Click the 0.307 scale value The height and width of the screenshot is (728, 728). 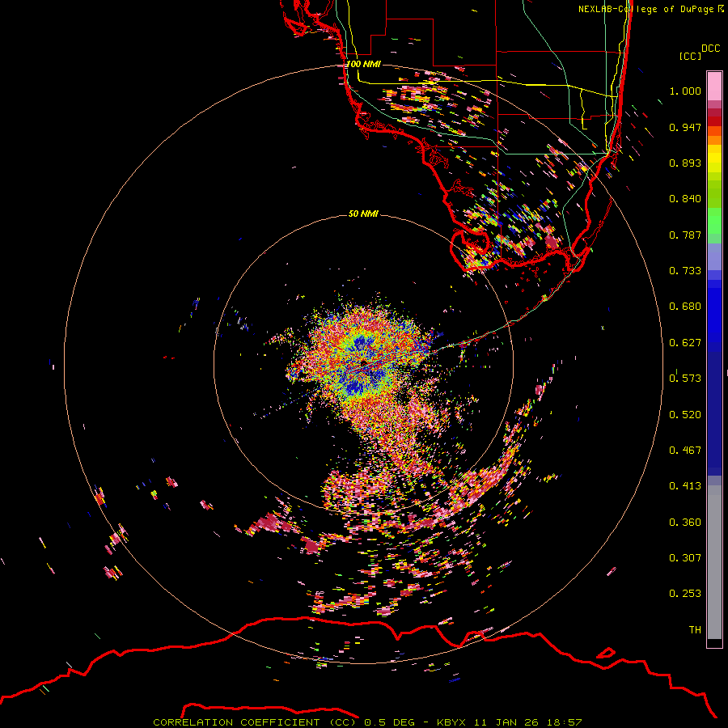pyautogui.click(x=685, y=558)
